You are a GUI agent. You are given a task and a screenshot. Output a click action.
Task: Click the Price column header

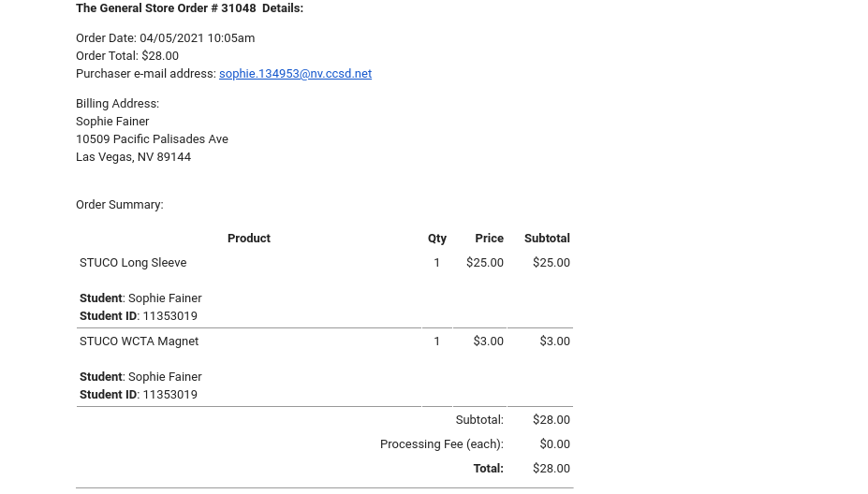pyautogui.click(x=489, y=239)
